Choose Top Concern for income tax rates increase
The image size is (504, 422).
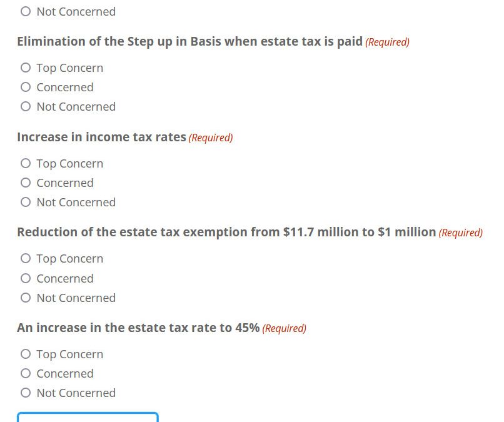pyautogui.click(x=26, y=163)
